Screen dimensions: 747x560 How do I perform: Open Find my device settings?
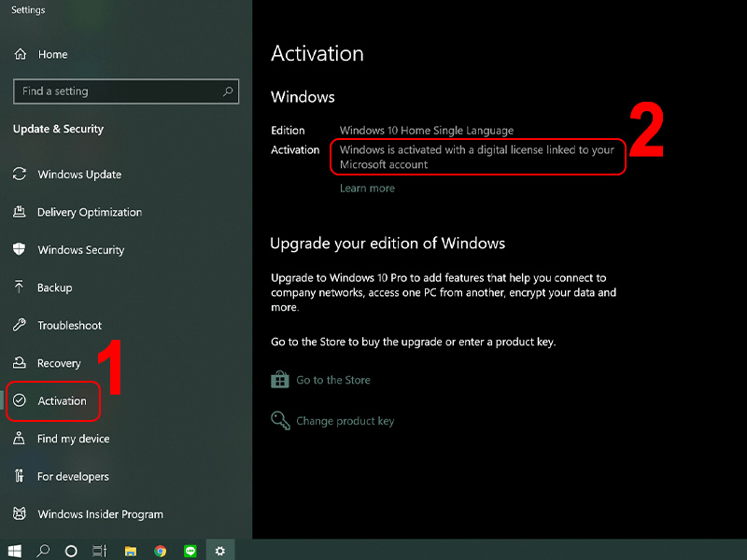74,439
